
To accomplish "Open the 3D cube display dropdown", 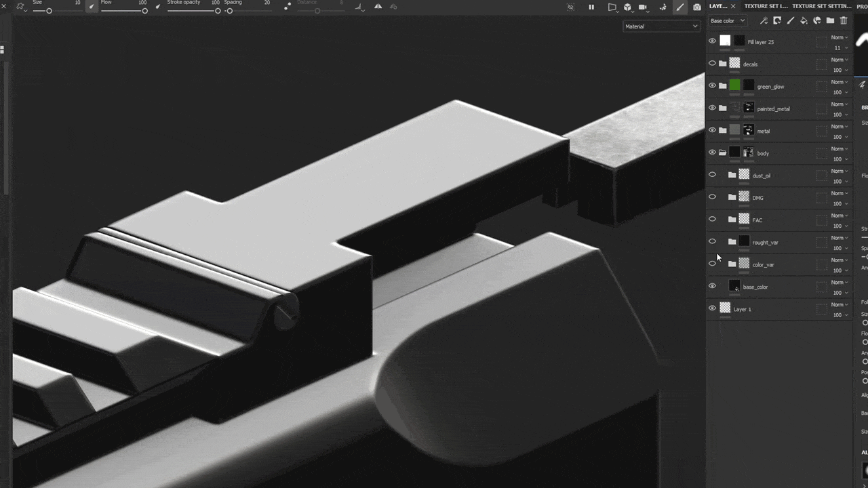I will coord(628,7).
